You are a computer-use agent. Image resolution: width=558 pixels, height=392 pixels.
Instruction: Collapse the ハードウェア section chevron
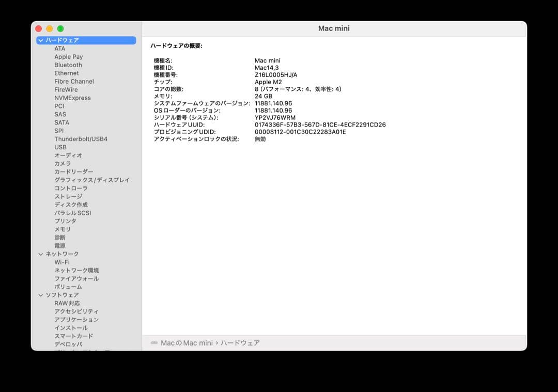(x=41, y=41)
